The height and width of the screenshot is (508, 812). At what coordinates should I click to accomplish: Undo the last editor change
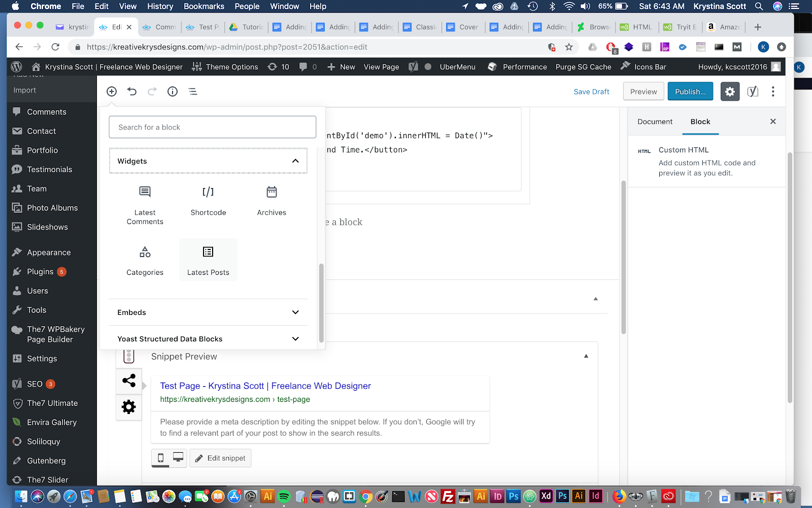(x=132, y=91)
